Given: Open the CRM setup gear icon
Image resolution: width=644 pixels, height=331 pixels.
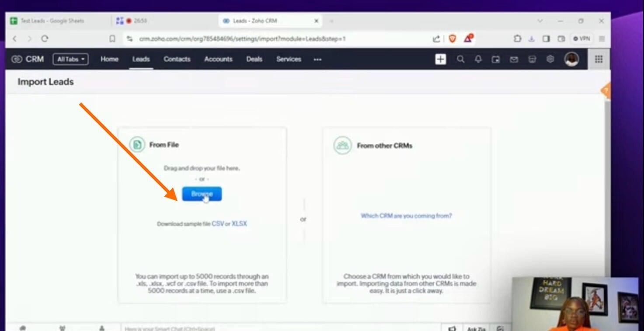Looking at the screenshot, I should click(x=550, y=59).
